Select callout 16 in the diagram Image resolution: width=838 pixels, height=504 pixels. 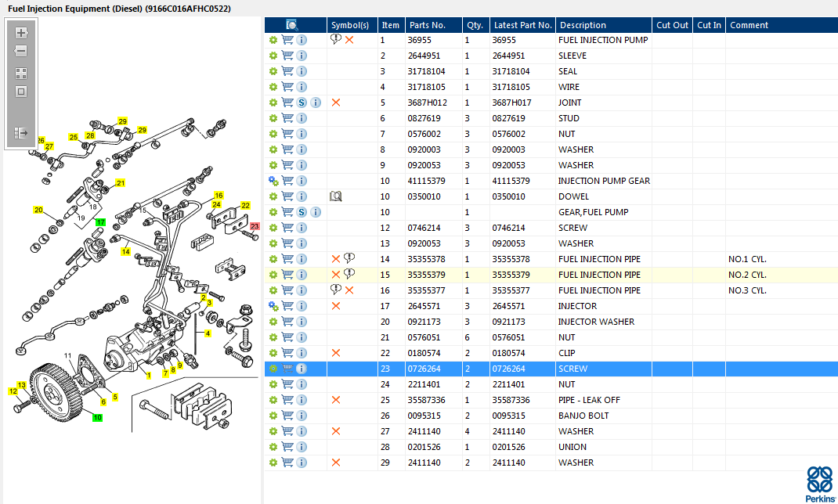[219, 196]
